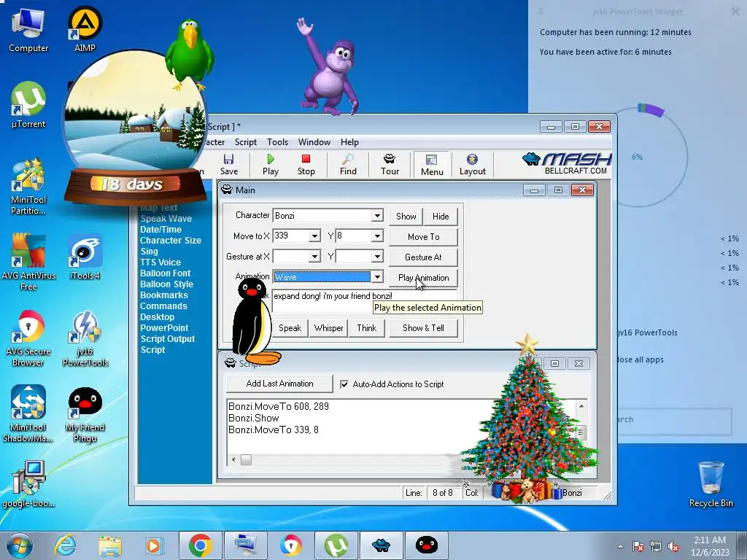Image resolution: width=747 pixels, height=560 pixels.
Task: Open the Help menu
Action: (x=349, y=142)
